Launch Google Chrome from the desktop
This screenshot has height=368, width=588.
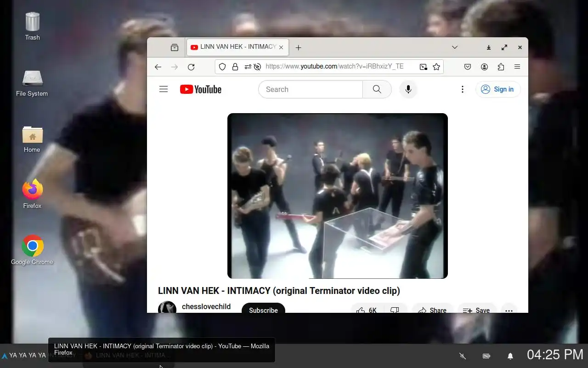(32, 251)
